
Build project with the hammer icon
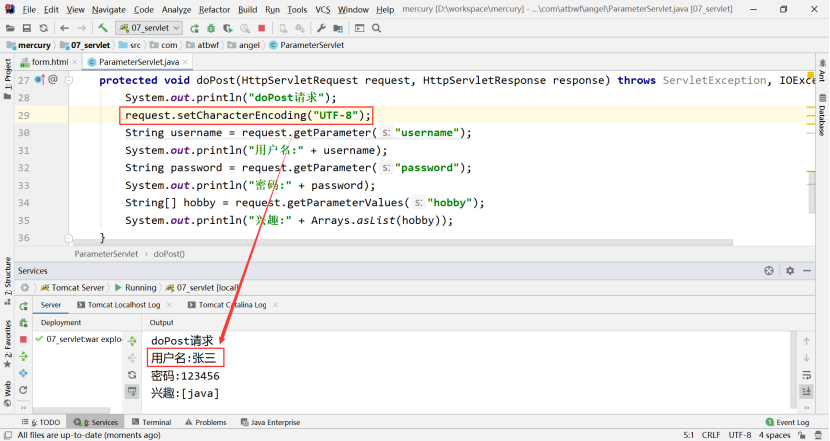(x=103, y=28)
